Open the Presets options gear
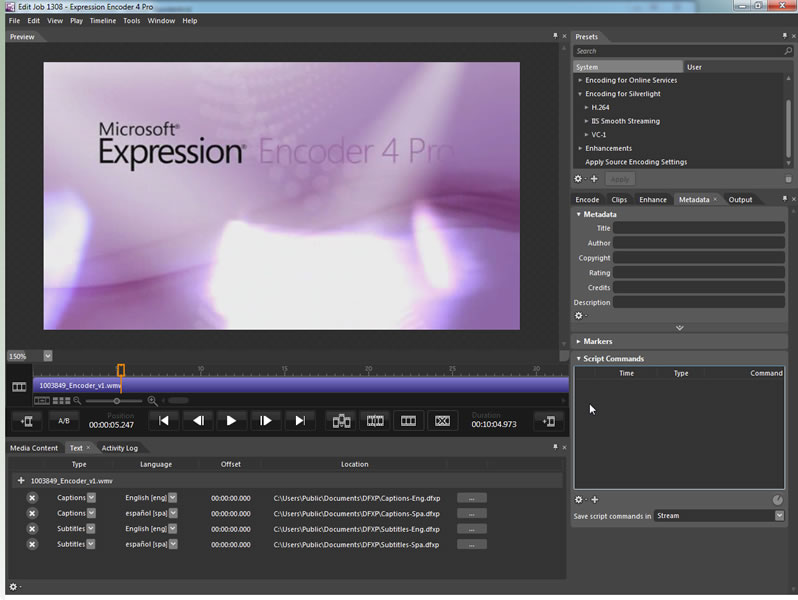 pos(578,179)
